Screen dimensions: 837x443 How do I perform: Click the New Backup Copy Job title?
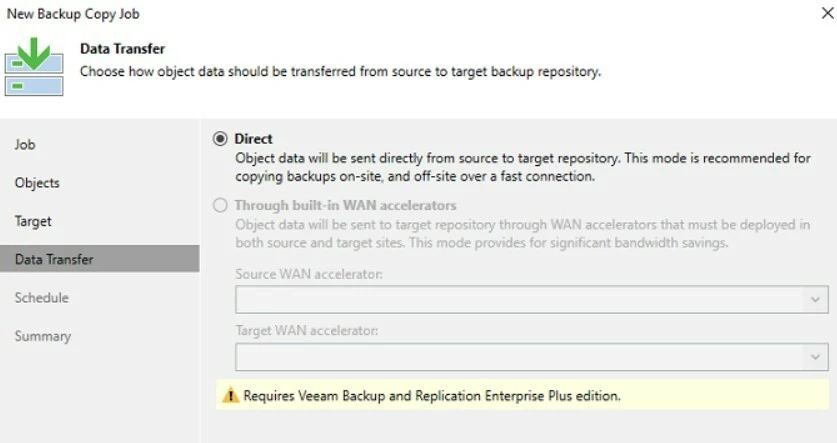tap(73, 14)
